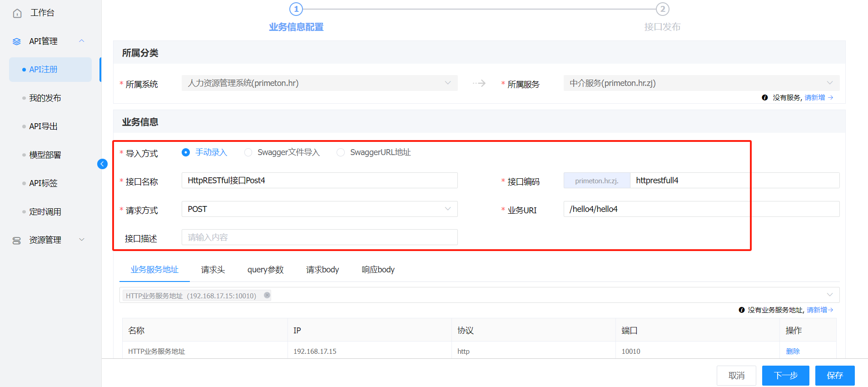This screenshot has height=387, width=868.
Task: Remove the HTTP业务服务地址 tag with x icon
Action: (x=267, y=295)
